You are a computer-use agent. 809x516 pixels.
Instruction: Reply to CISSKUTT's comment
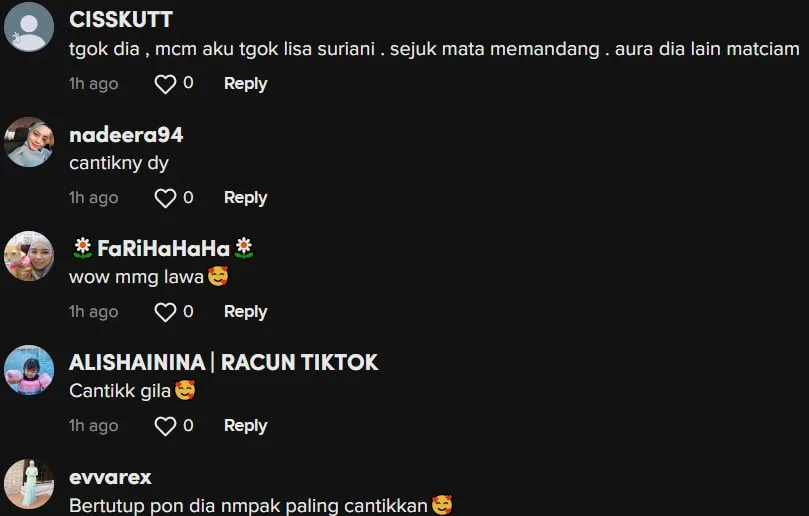point(245,84)
